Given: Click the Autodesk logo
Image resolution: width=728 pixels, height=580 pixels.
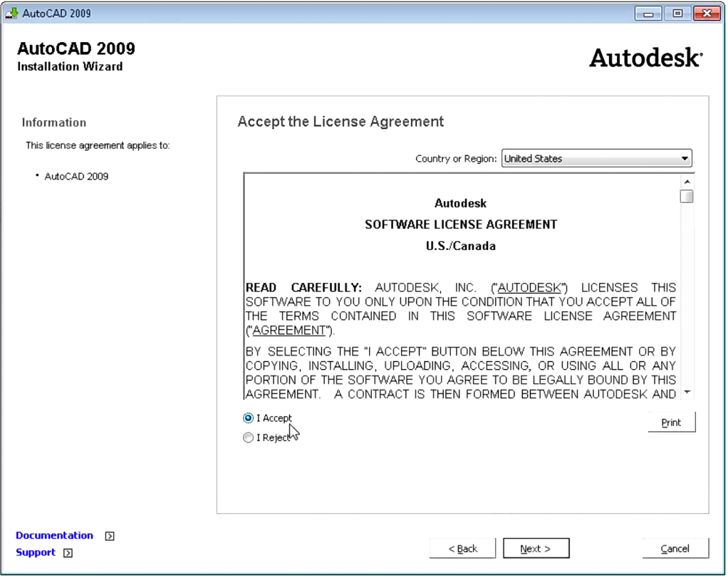Looking at the screenshot, I should (x=646, y=58).
